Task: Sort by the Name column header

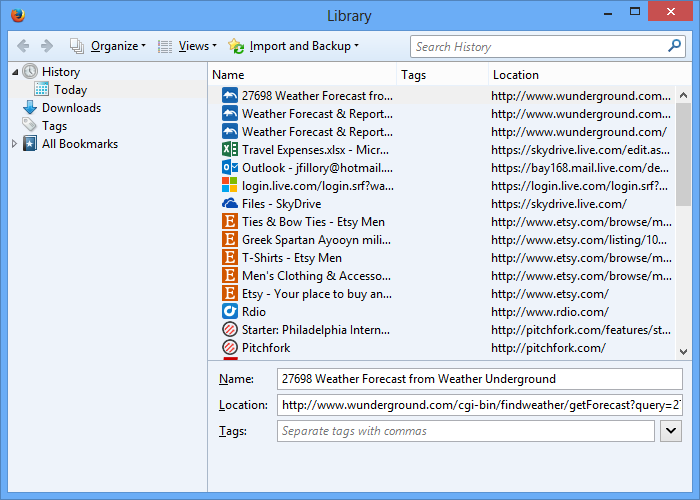Action: 302,75
